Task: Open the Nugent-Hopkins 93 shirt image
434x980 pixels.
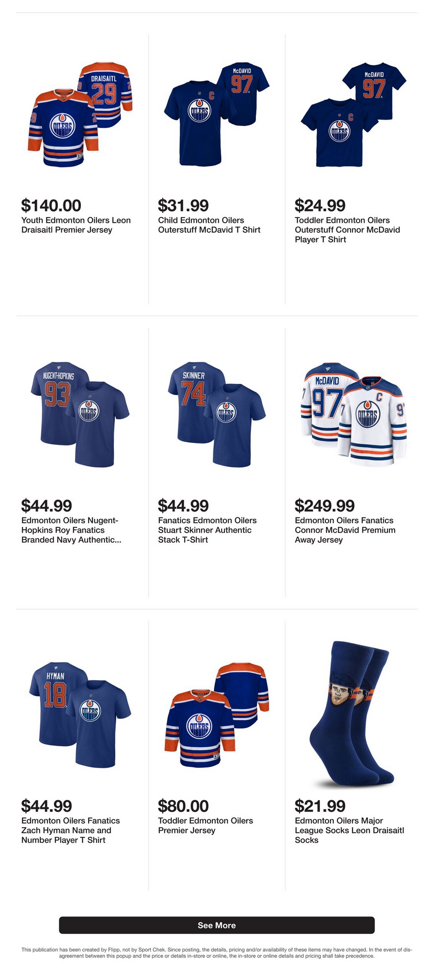Action: point(80,415)
